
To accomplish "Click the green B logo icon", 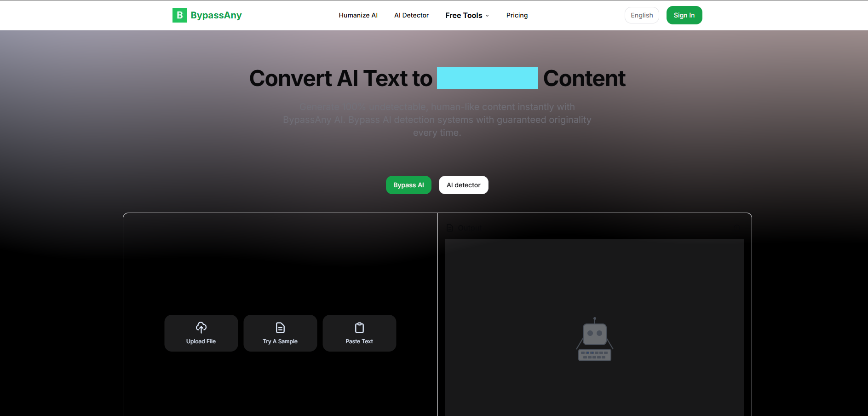I will pos(179,15).
